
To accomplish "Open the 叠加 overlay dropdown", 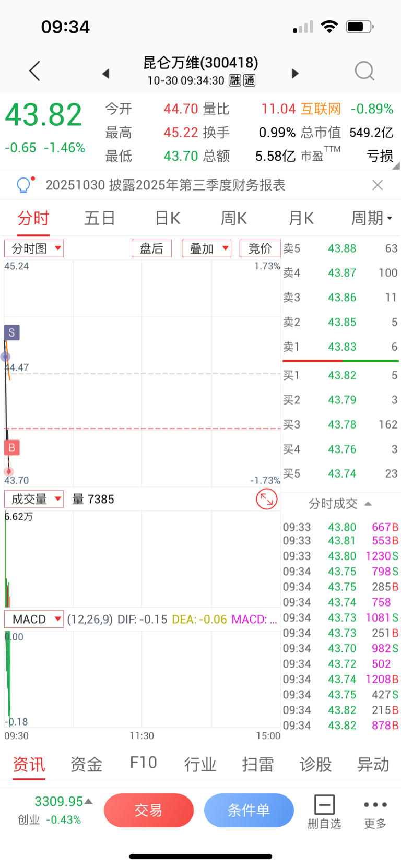I will tap(207, 248).
